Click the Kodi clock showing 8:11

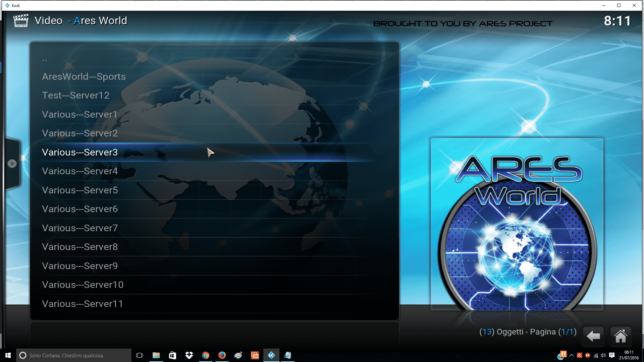click(x=618, y=21)
